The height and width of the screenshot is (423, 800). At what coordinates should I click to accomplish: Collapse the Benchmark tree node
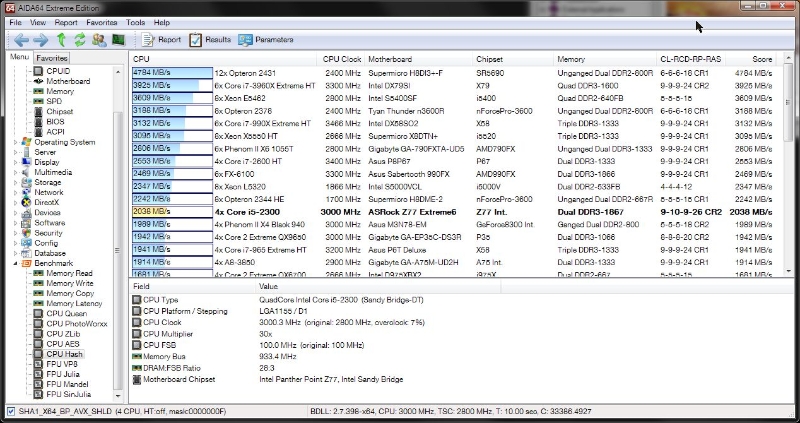click(x=15, y=263)
